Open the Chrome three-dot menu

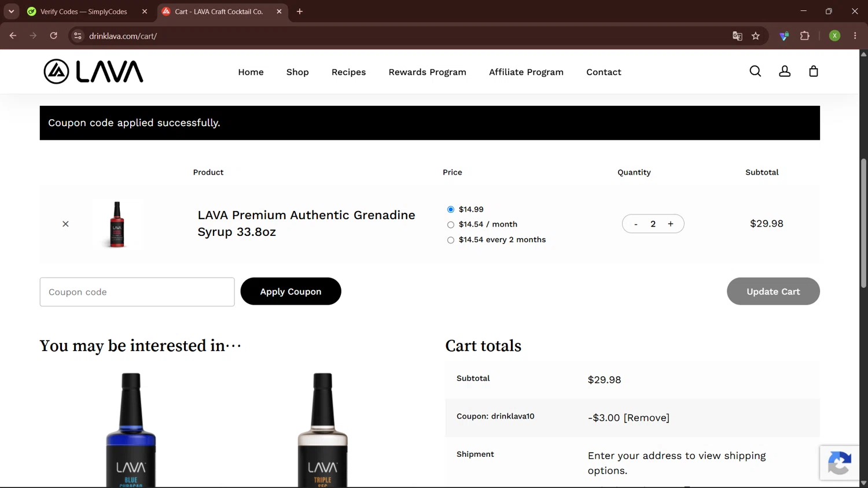point(855,36)
